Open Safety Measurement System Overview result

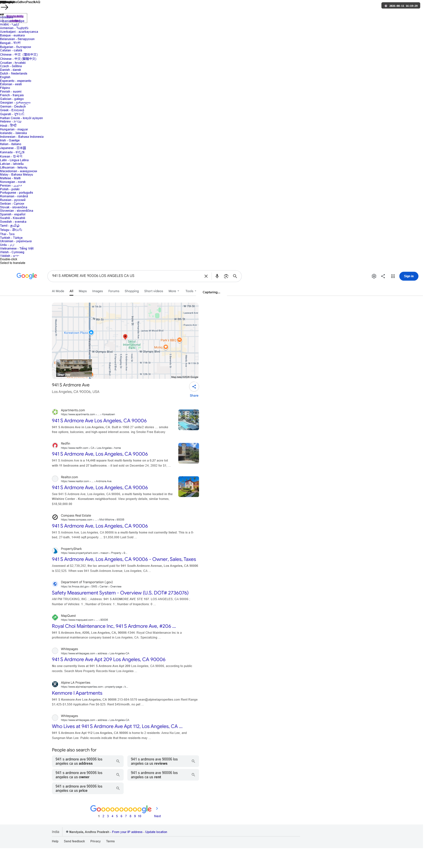(x=120, y=593)
